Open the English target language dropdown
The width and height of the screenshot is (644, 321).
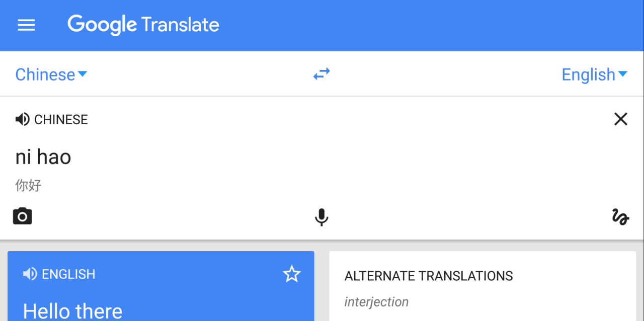(x=588, y=74)
